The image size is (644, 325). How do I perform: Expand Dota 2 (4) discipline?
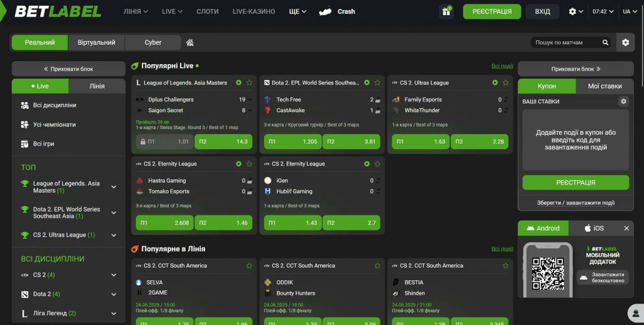coord(114,294)
